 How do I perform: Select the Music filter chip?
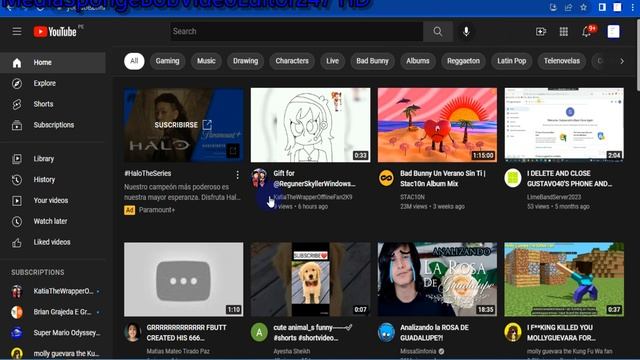click(206, 61)
